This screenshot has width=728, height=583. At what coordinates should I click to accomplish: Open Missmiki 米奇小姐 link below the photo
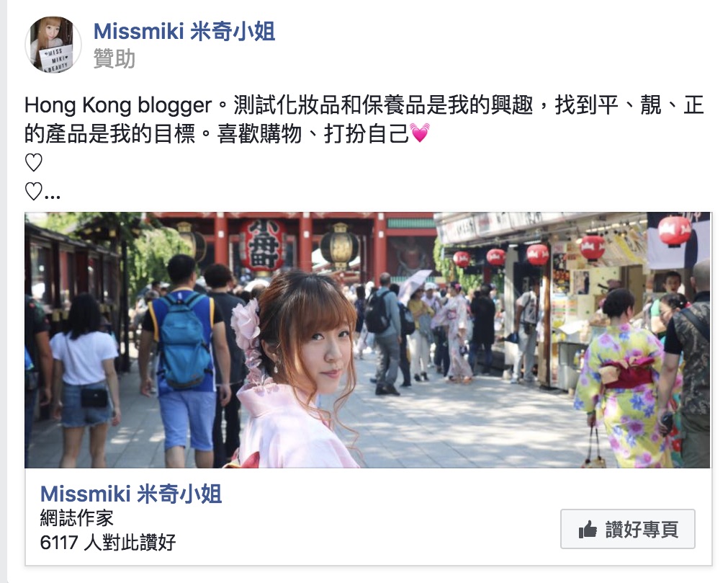(131, 494)
